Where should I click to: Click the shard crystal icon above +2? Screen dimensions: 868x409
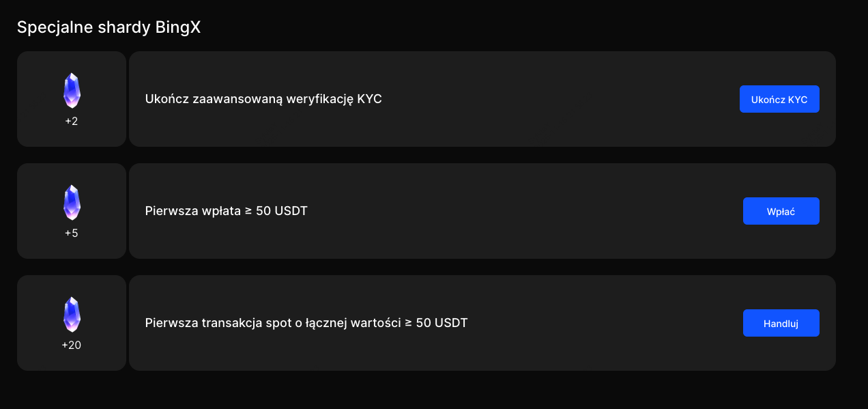click(x=72, y=90)
